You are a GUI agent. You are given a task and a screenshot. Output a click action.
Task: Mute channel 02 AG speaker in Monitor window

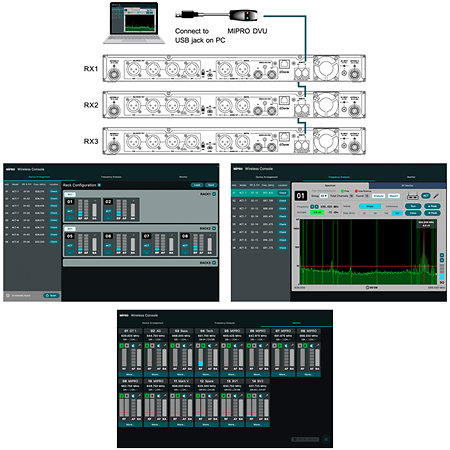158,346
